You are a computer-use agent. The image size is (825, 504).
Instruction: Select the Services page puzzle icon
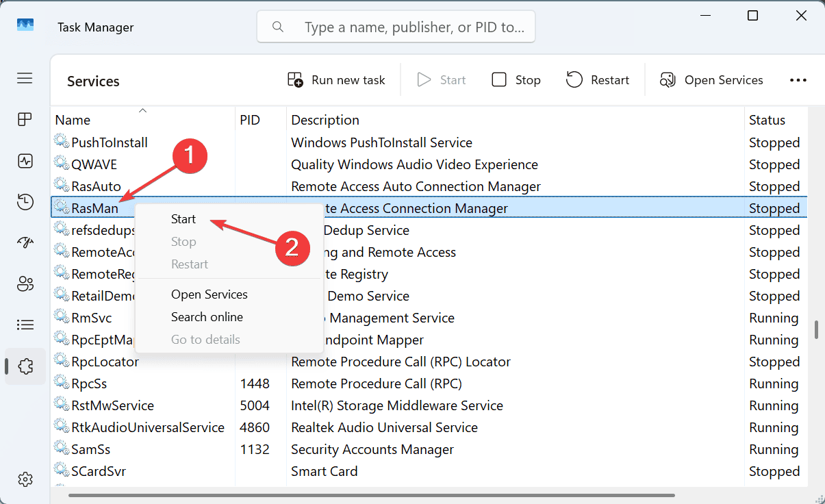tap(25, 366)
